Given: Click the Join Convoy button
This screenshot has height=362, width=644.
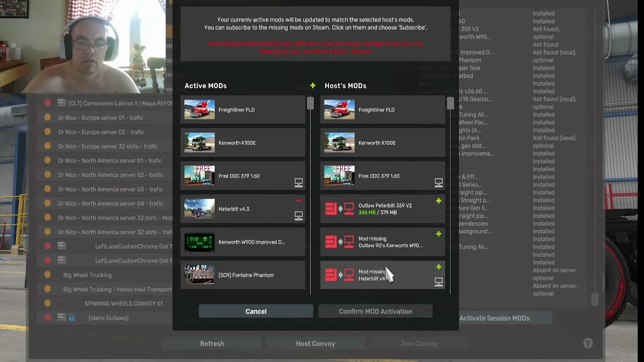Looking at the screenshot, I should click(419, 343).
